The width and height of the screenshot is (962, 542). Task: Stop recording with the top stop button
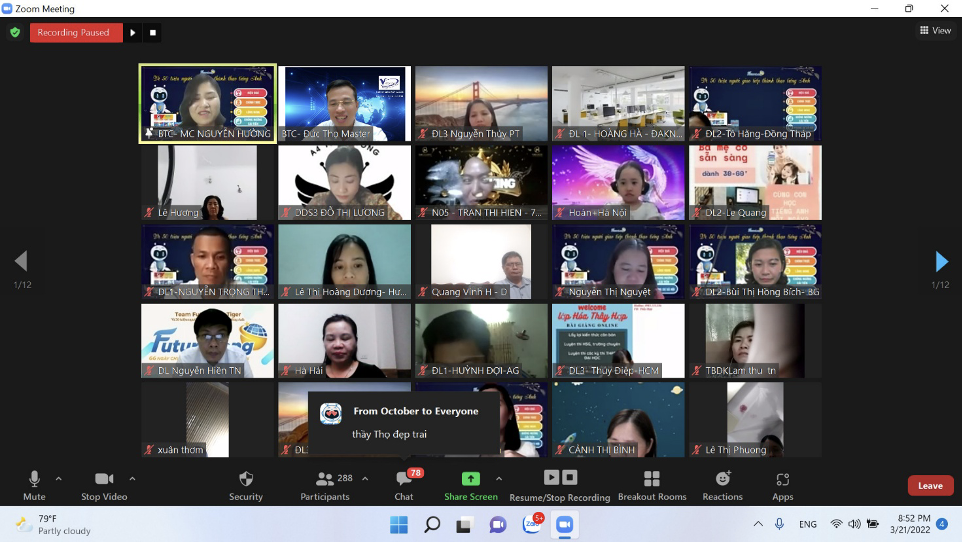[153, 32]
